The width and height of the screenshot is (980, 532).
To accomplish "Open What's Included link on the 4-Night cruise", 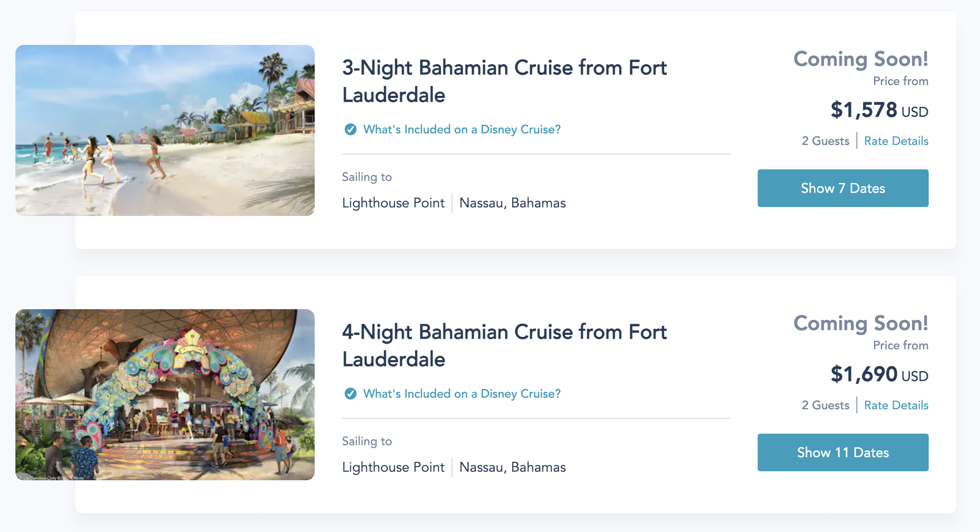I will coord(462,393).
